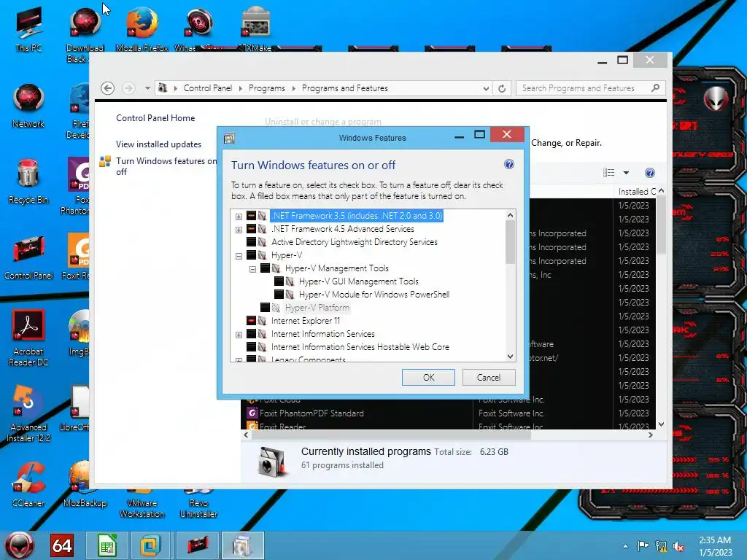
Task: Click Windows Features list scrollbar thumb
Action: [510, 242]
